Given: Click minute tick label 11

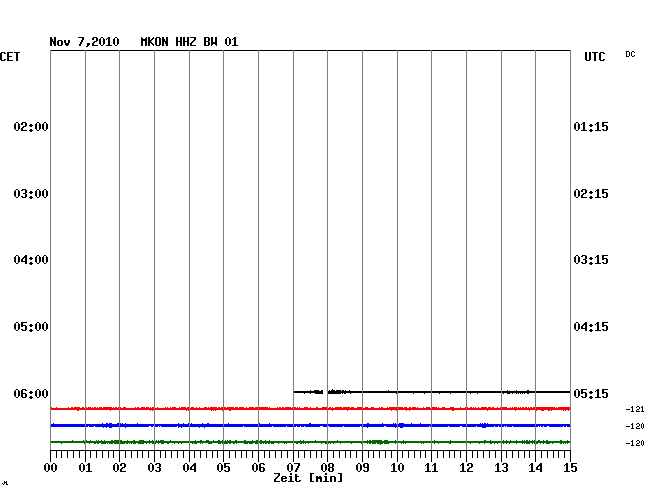Looking at the screenshot, I should [x=432, y=468].
